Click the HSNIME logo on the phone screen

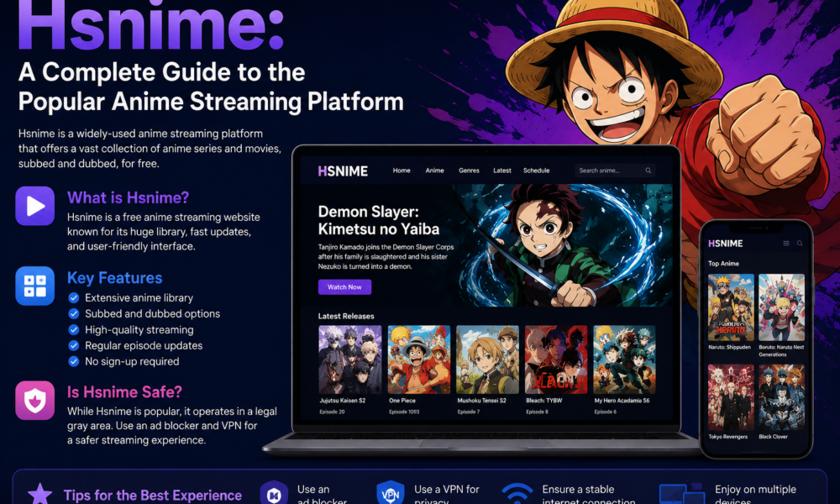pos(726,243)
